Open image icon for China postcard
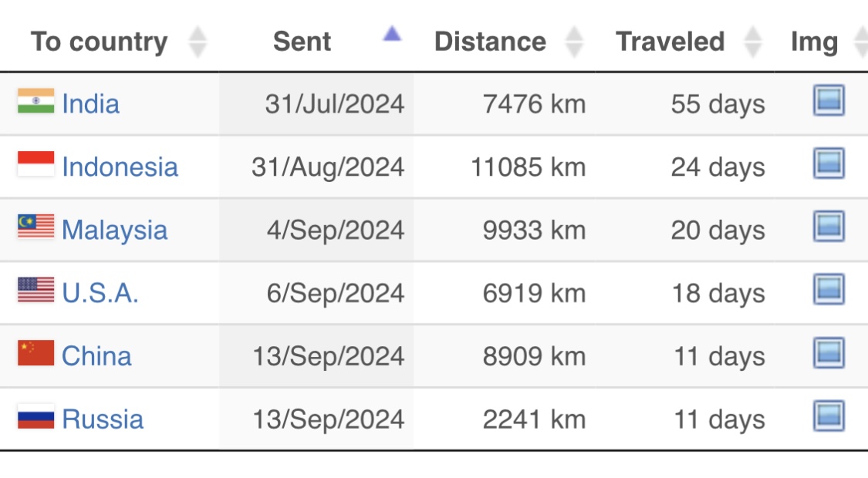The width and height of the screenshot is (868, 478). [829, 352]
